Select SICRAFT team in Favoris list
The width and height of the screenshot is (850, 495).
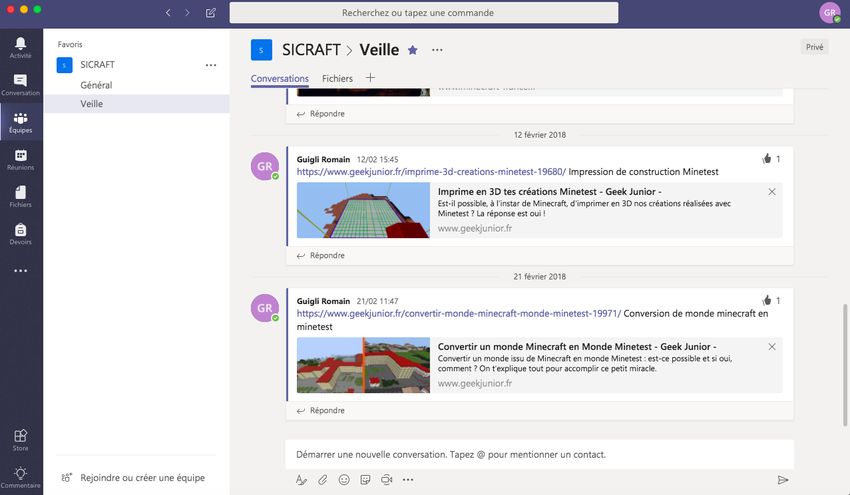click(x=98, y=65)
